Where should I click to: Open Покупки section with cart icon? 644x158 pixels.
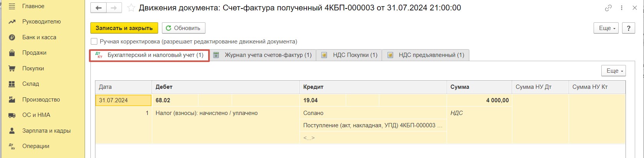[x=33, y=68]
